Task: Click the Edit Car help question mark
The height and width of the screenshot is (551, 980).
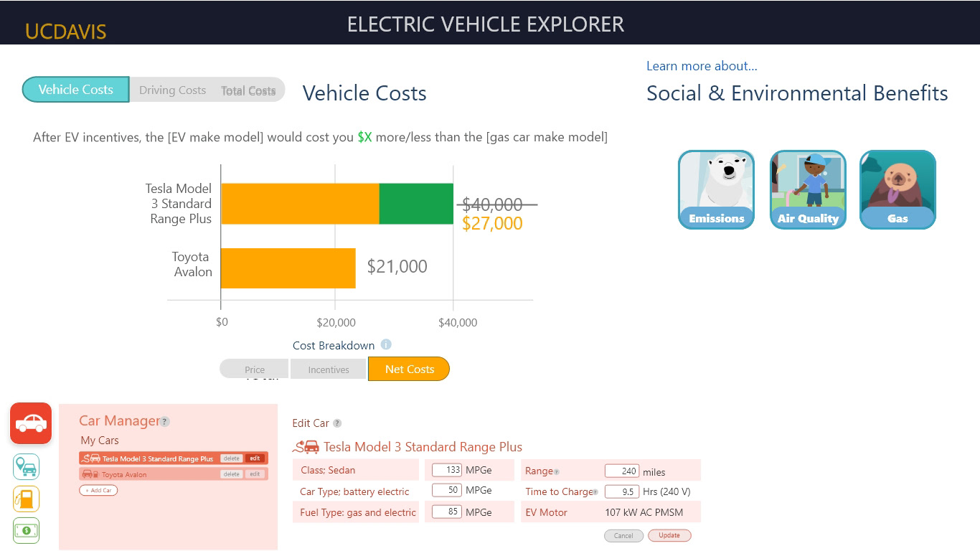Action: coord(337,423)
